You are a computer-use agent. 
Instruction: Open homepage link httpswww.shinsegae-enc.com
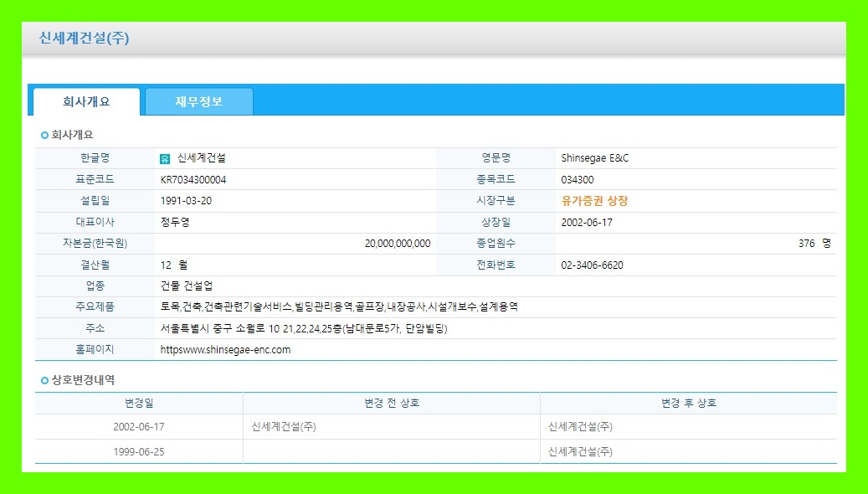[x=225, y=349]
